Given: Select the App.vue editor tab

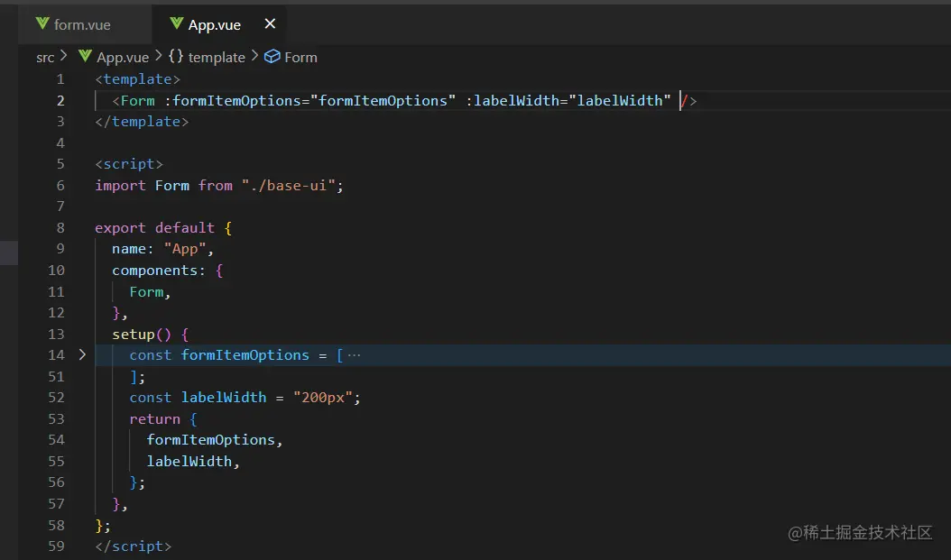Looking at the screenshot, I should [x=218, y=24].
